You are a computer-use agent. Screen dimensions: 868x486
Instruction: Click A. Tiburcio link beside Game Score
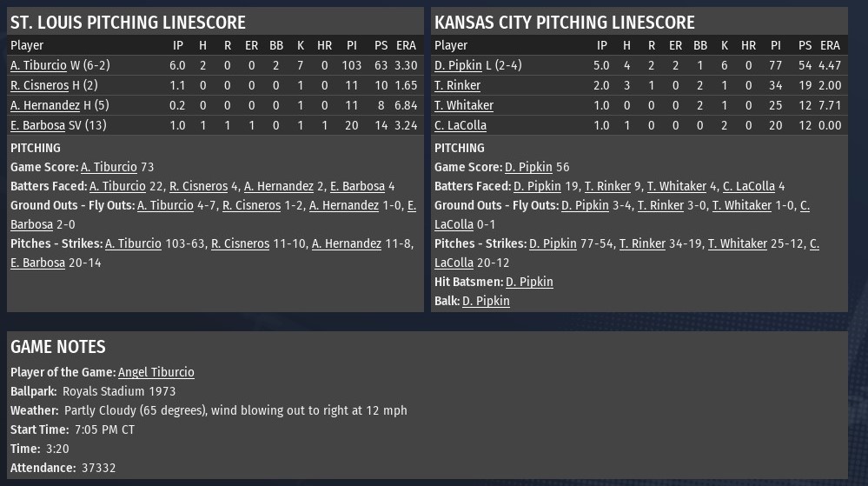click(109, 167)
